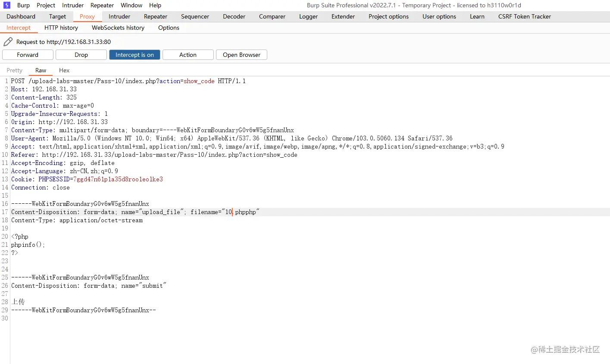Viewport: 610px width, 364px height.
Task: Click the Accept-Encoding header line
Action: (x=63, y=163)
